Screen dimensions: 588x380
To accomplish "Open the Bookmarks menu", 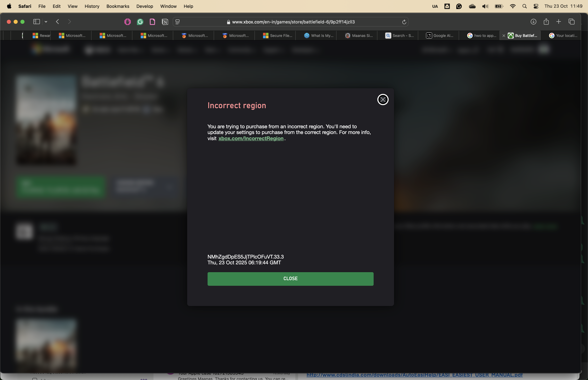I will [118, 6].
